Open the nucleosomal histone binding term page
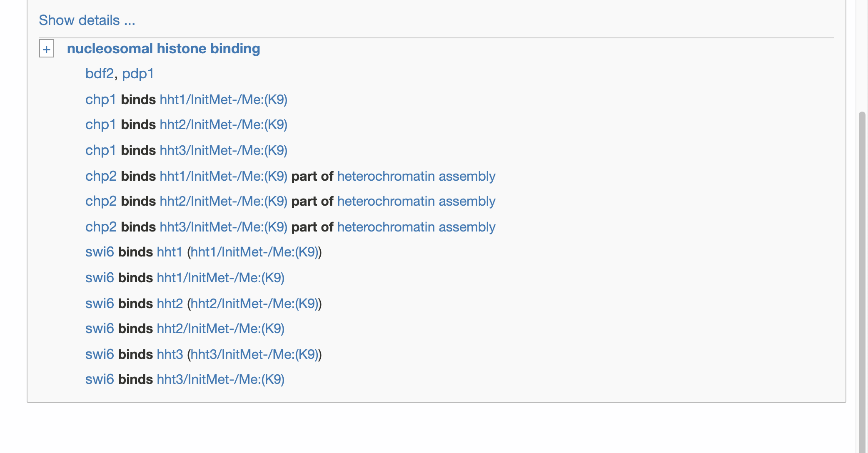 pyautogui.click(x=164, y=49)
